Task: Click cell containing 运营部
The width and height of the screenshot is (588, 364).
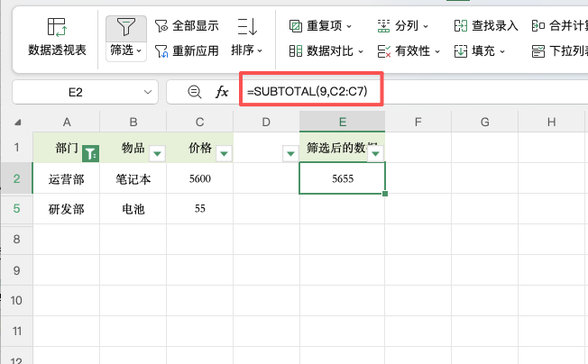Action: (67, 178)
